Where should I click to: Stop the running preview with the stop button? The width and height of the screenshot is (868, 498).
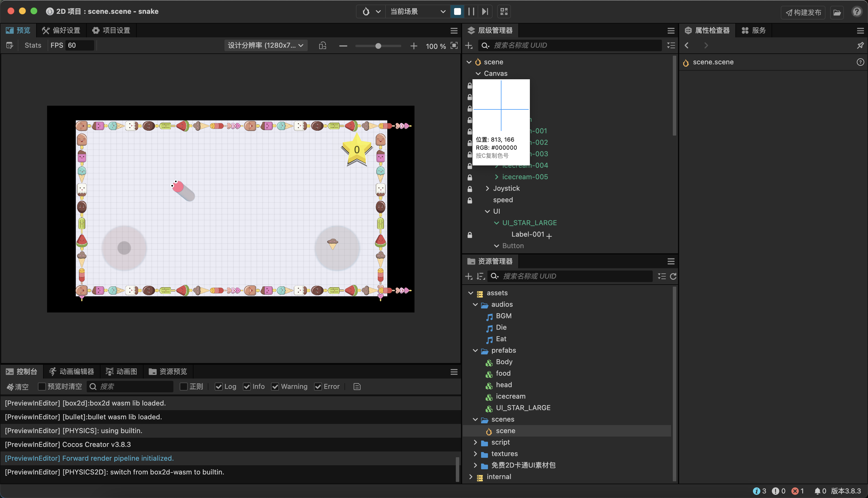coord(457,11)
